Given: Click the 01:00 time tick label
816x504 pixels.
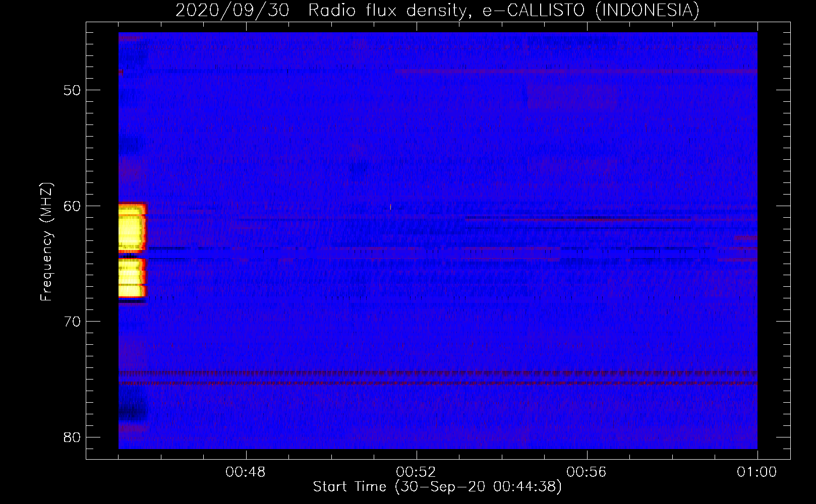Looking at the screenshot, I should [756, 472].
